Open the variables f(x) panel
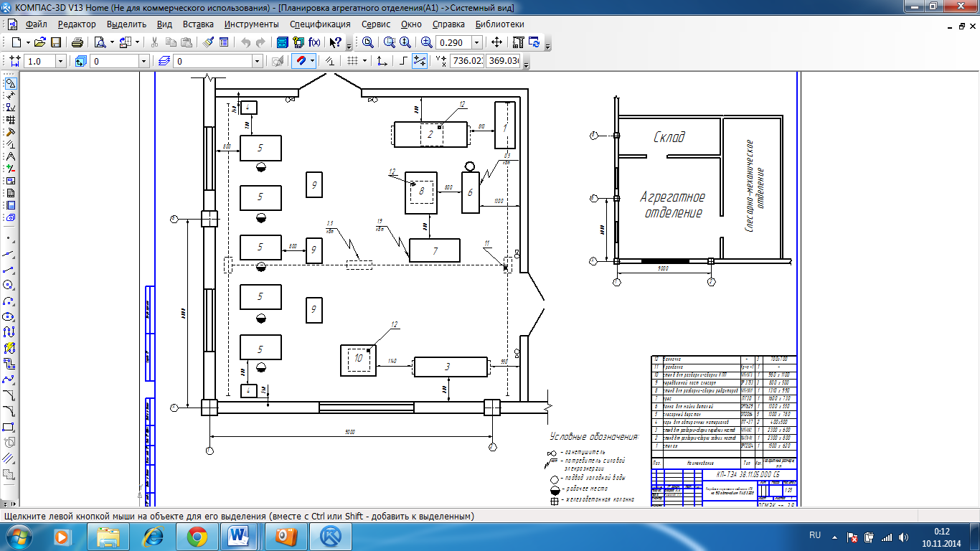The width and height of the screenshot is (980, 551). (314, 42)
